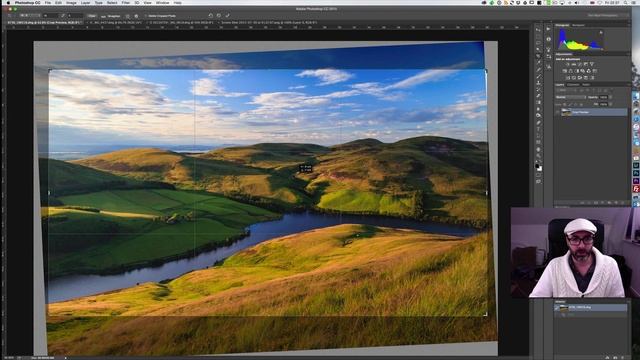The image size is (640, 360).
Task: Select the Move tool
Action: (x=538, y=30)
